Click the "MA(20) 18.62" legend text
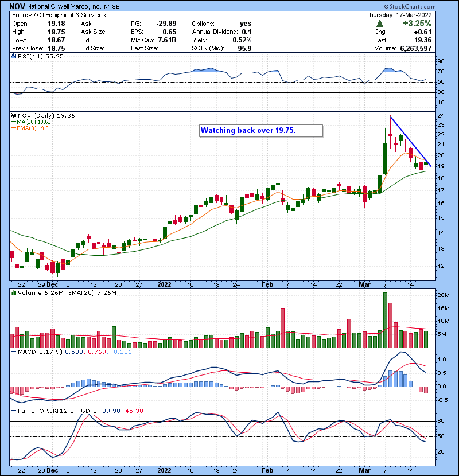Screen dimensions: 459x476 (34, 122)
